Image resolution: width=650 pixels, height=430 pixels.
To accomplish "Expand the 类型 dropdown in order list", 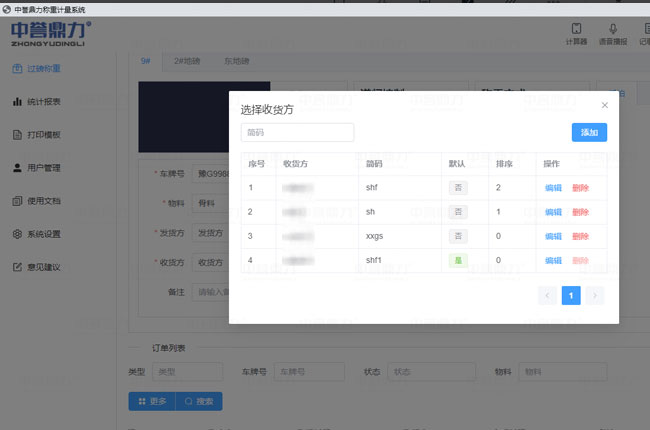I will click(187, 371).
